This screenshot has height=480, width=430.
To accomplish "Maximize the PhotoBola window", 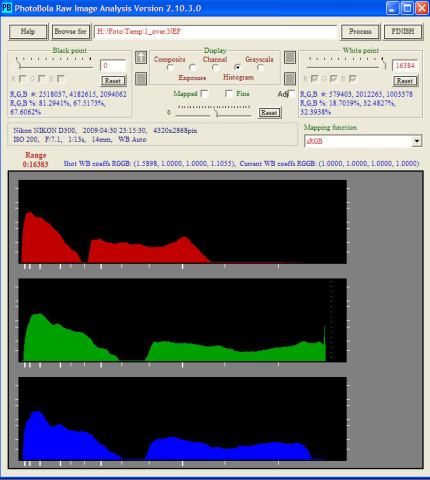I will [x=407, y=8].
